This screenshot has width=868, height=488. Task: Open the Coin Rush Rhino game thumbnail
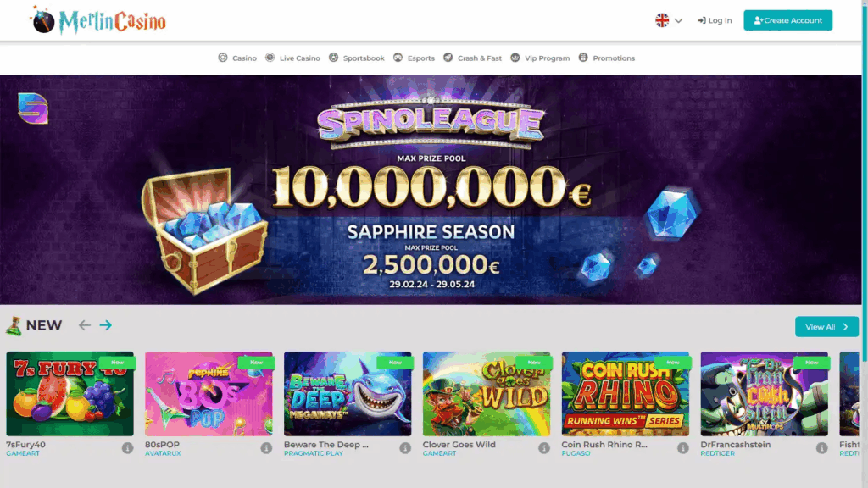coord(625,394)
